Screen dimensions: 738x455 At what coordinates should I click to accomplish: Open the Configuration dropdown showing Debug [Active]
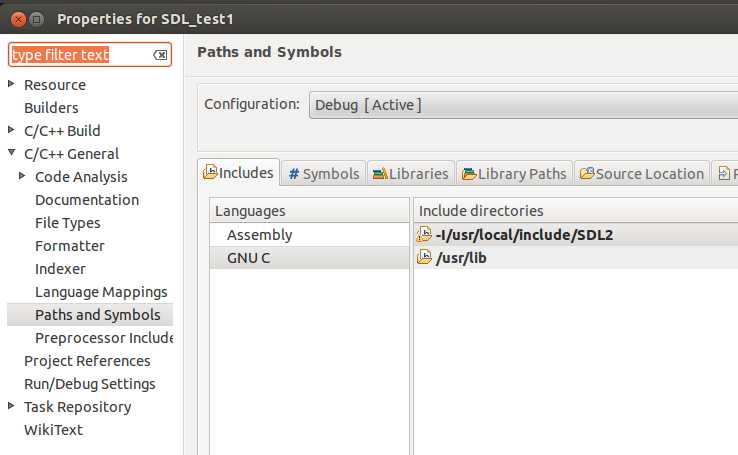(523, 105)
